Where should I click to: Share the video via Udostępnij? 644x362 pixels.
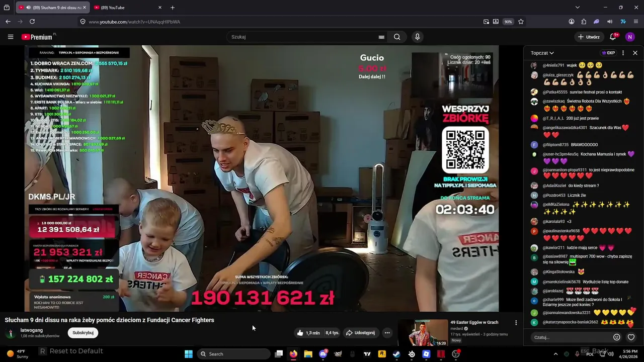[x=360, y=333]
